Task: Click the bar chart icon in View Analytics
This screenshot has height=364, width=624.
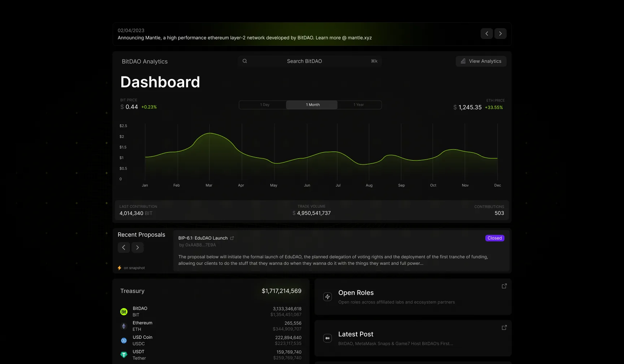Action: [463, 61]
